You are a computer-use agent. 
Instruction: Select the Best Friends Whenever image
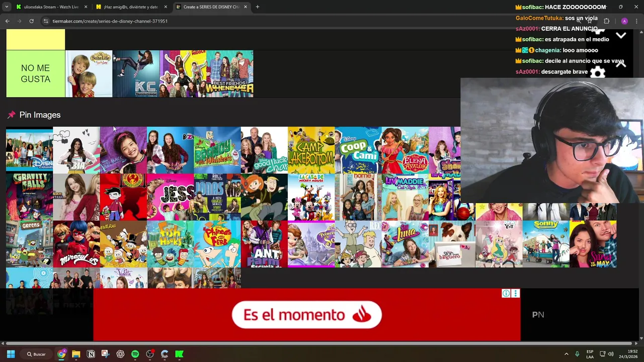(x=230, y=73)
